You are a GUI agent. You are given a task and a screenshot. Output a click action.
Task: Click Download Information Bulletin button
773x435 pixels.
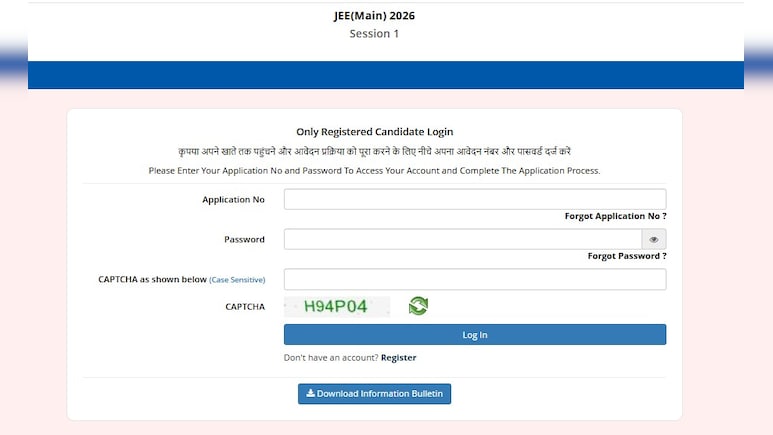(x=374, y=394)
